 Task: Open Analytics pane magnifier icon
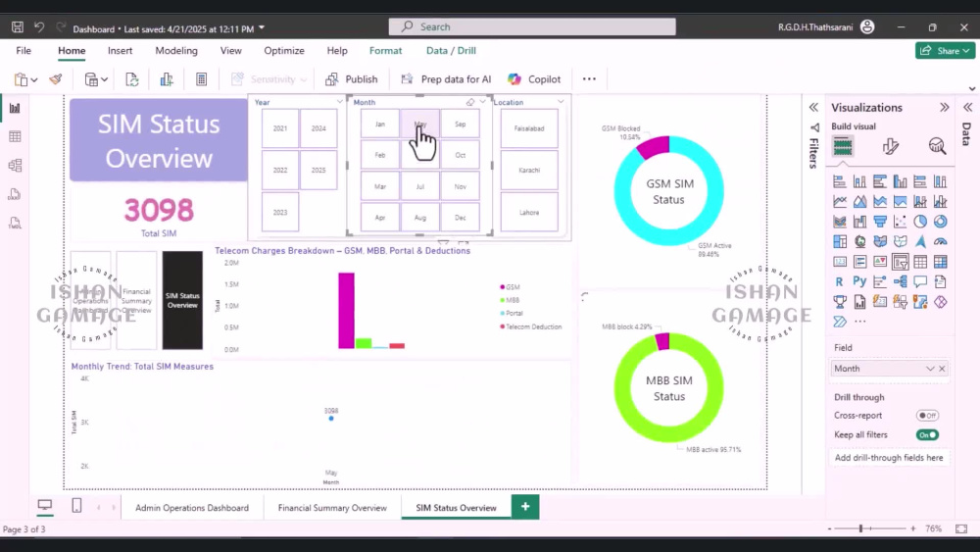click(x=937, y=146)
